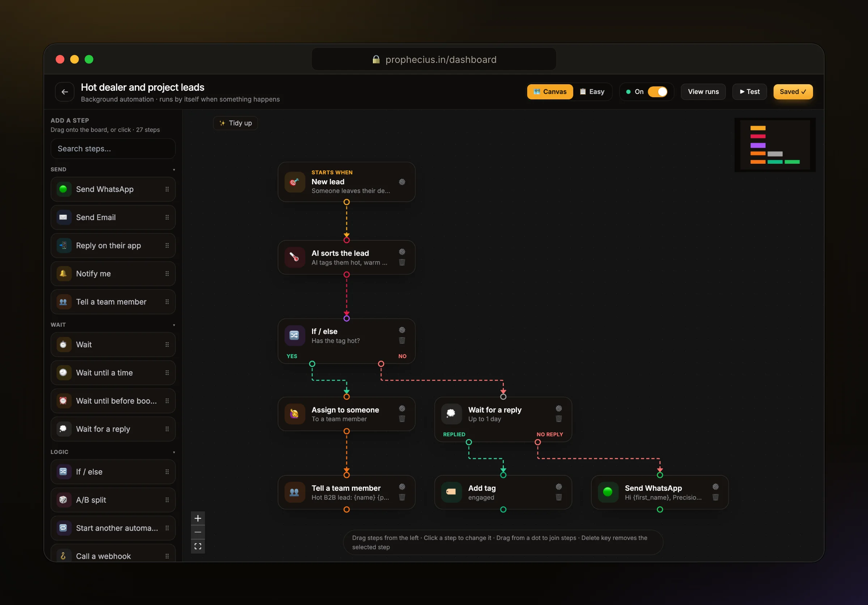
Task: Select the Add tag engaged node
Action: (x=503, y=492)
